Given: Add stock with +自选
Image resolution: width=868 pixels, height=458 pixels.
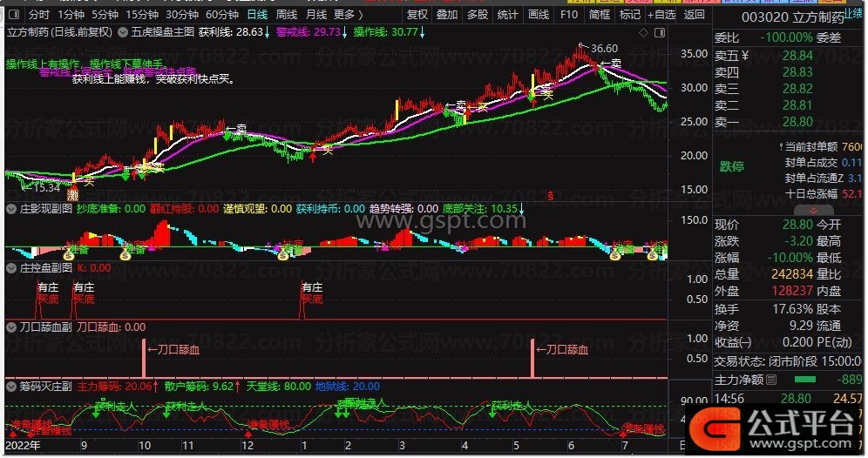Looking at the screenshot, I should [662, 15].
